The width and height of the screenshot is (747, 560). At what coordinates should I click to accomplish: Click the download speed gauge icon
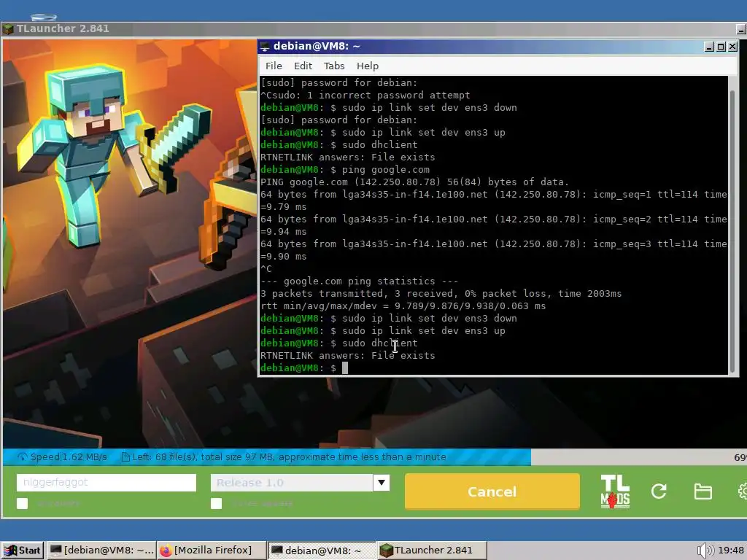(23, 457)
